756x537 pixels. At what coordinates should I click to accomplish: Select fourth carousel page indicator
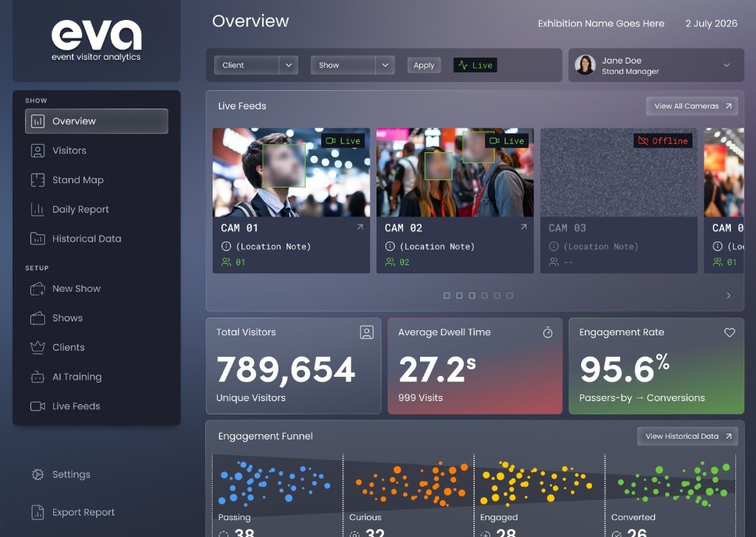[484, 295]
